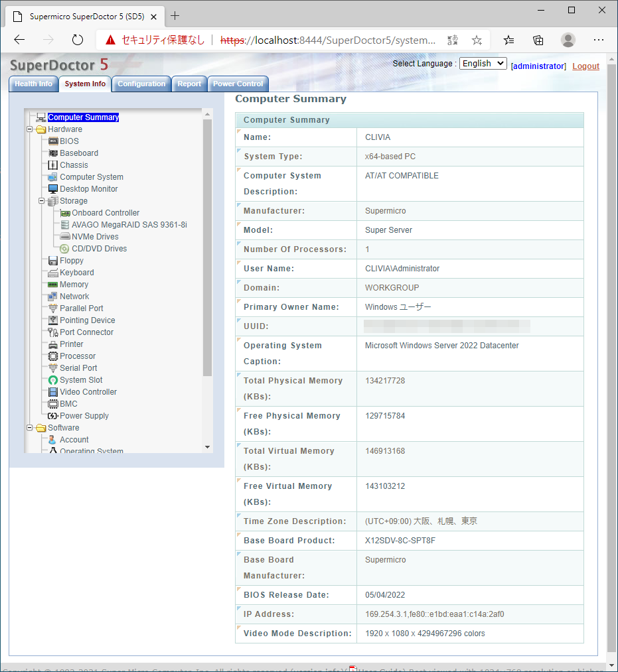Click the Video Controller icon
The width and height of the screenshot is (618, 672).
(x=53, y=392)
